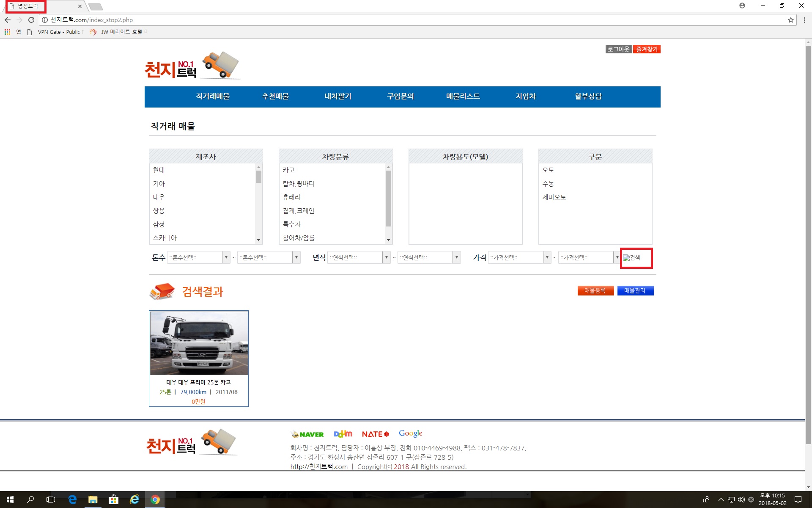Open 지입차 menu
Viewport: 812px width, 508px height.
pyautogui.click(x=526, y=97)
